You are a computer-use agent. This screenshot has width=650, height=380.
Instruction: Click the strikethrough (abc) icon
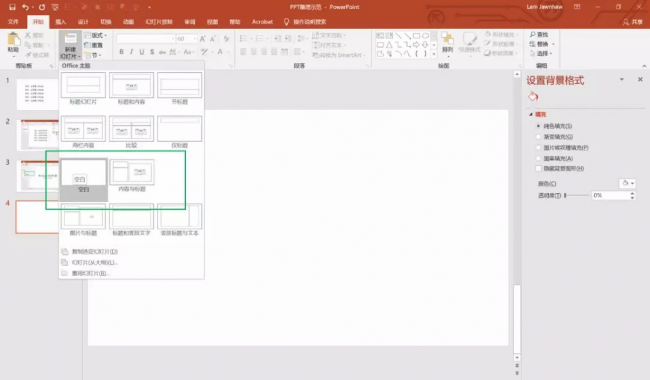(162, 52)
